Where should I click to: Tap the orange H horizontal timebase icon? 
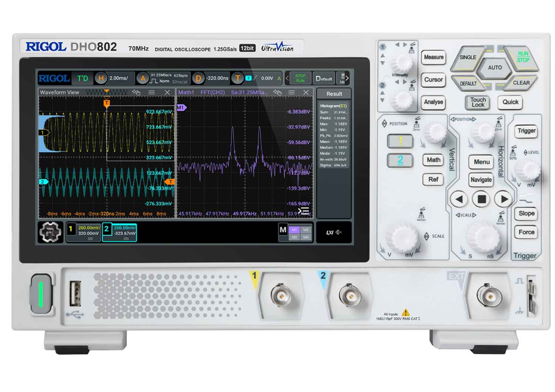point(101,78)
